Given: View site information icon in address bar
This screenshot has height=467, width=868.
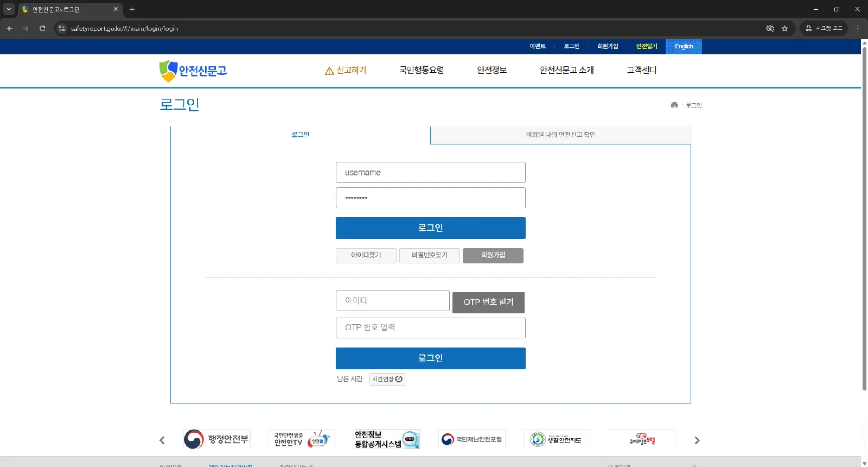Looking at the screenshot, I should [x=62, y=28].
